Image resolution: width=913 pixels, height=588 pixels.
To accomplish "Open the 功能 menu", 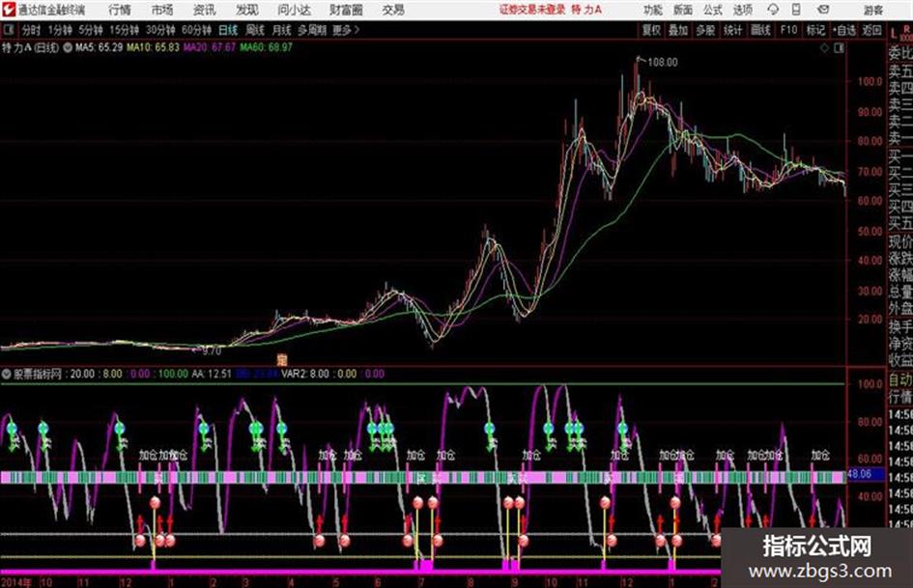I will click(x=653, y=10).
